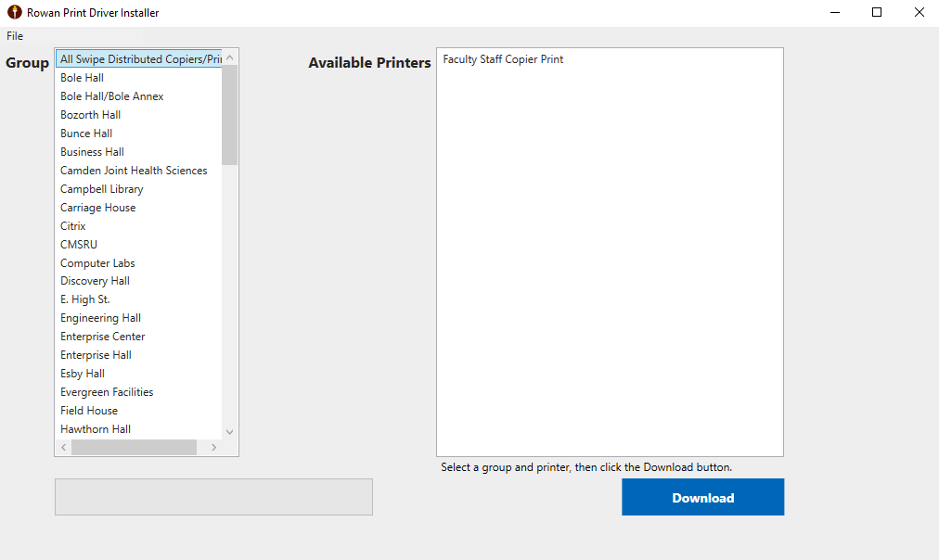Pick Computer Labs in the group list
The image size is (939, 560).
[x=97, y=263]
